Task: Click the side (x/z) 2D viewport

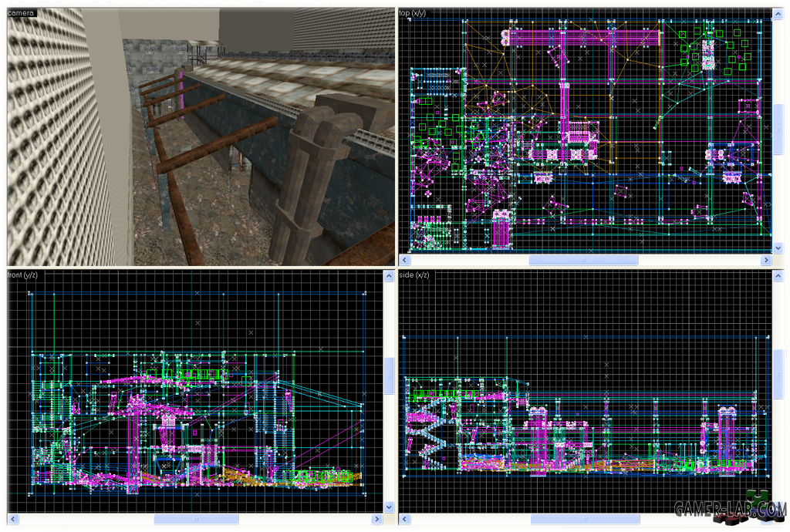Action: [x=585, y=392]
